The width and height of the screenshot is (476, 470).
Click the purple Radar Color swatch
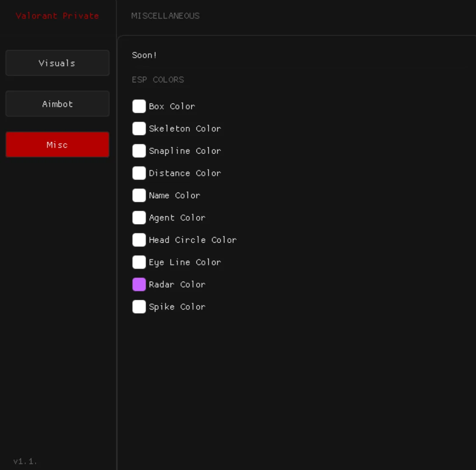point(139,285)
